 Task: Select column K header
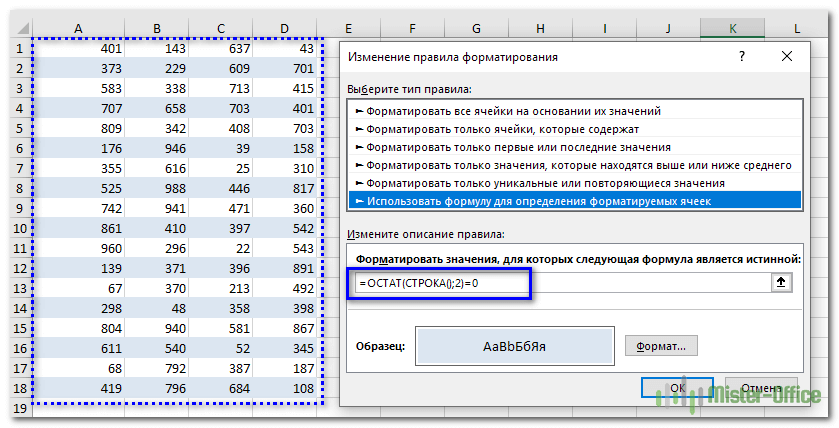[733, 29]
